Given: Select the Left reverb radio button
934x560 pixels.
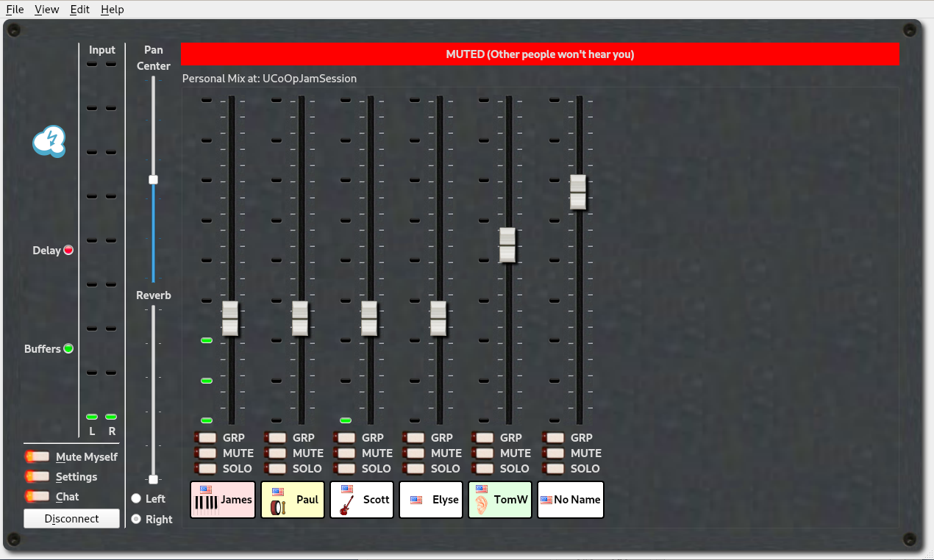Looking at the screenshot, I should coord(136,498).
